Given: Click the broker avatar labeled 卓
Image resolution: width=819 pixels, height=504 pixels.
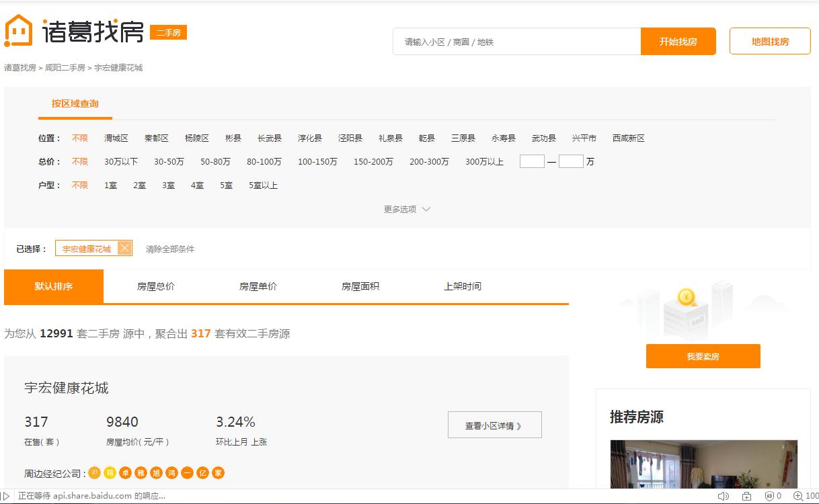Looking at the screenshot, I should (125, 473).
